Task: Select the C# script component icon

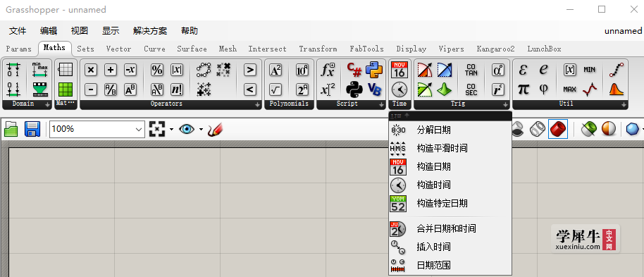Action: point(354,70)
